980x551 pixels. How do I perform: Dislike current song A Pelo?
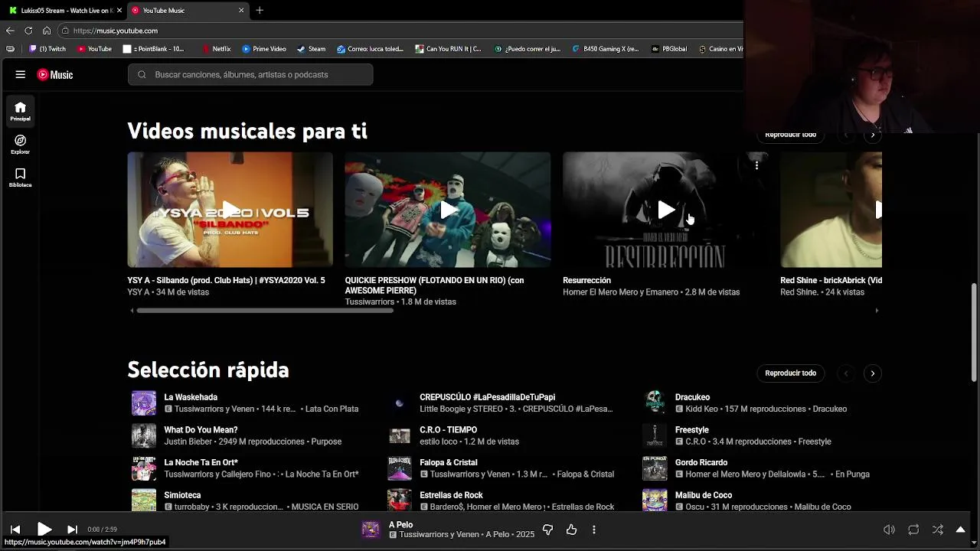pyautogui.click(x=547, y=530)
